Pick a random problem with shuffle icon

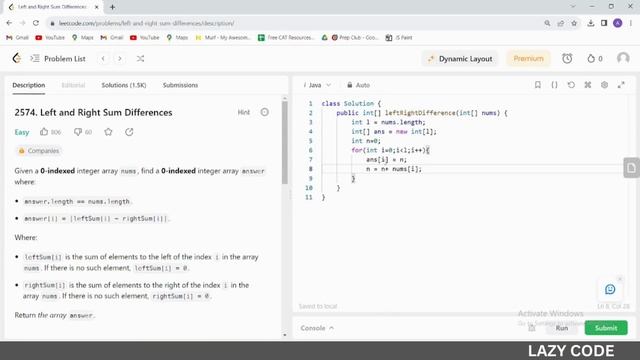point(140,59)
